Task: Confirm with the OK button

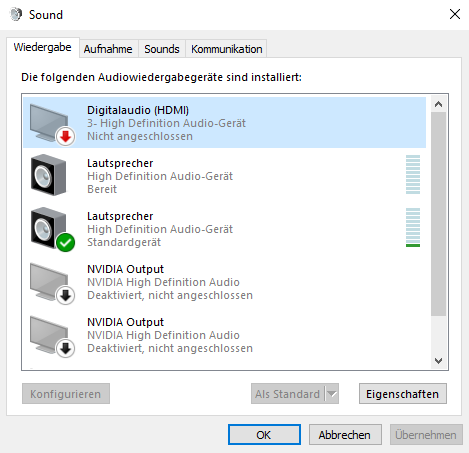Action: click(x=264, y=435)
